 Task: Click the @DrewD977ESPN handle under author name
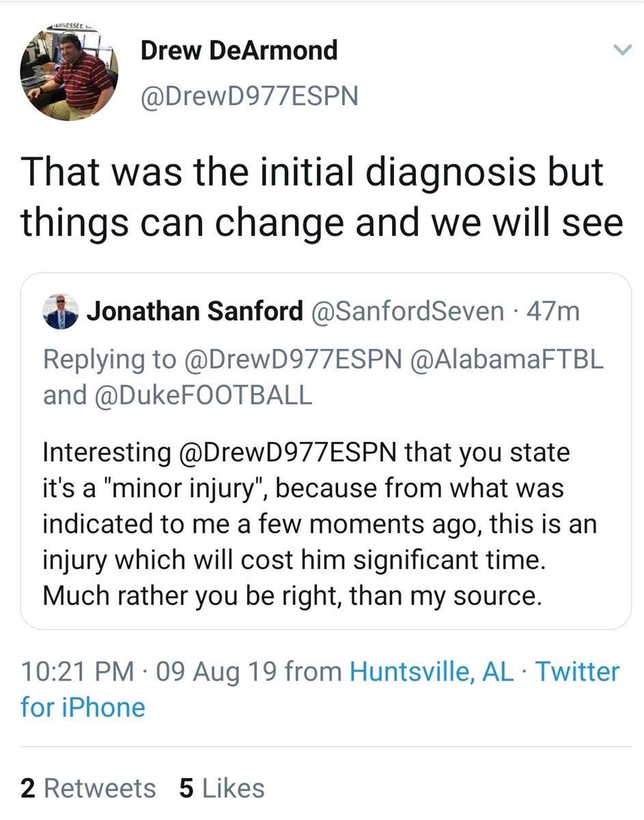coord(249,96)
